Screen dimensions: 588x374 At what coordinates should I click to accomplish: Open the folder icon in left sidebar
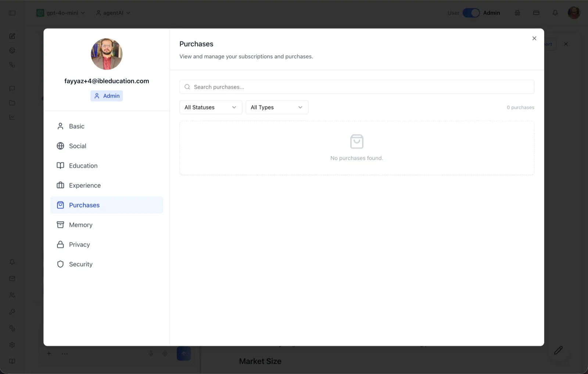tap(12, 103)
